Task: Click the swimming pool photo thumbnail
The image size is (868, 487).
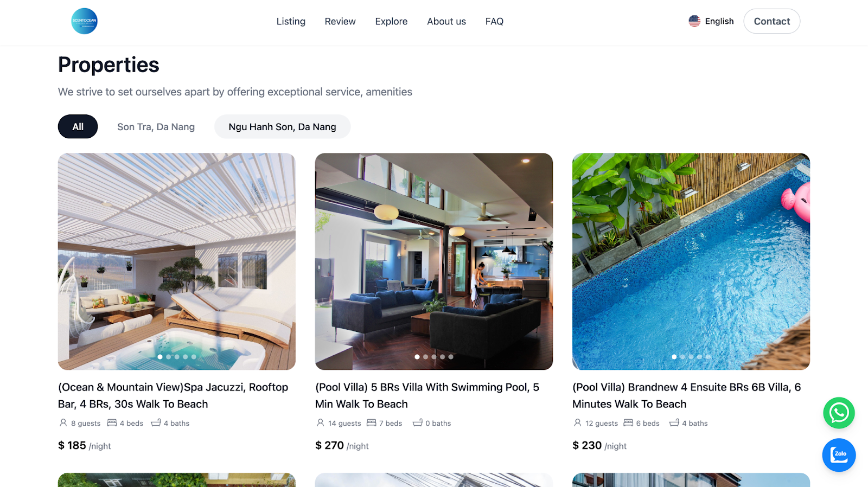Action: (x=691, y=261)
